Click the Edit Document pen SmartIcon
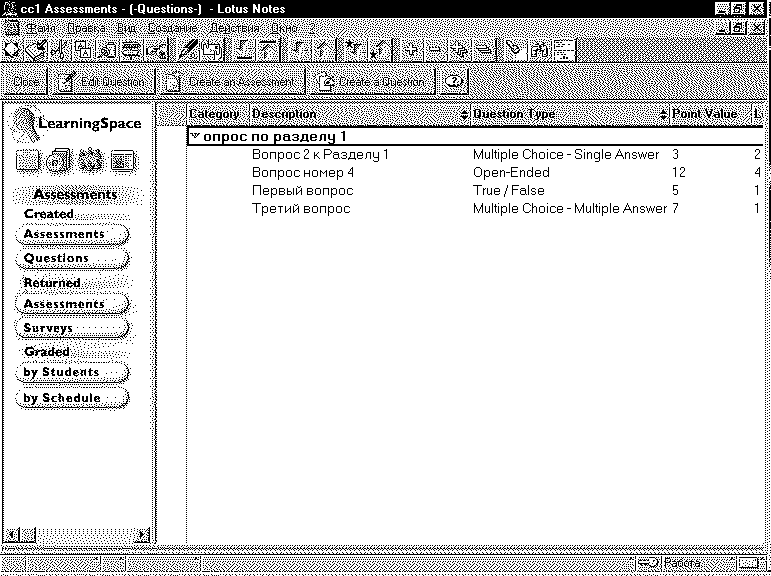This screenshot has width=771, height=576. (x=188, y=51)
